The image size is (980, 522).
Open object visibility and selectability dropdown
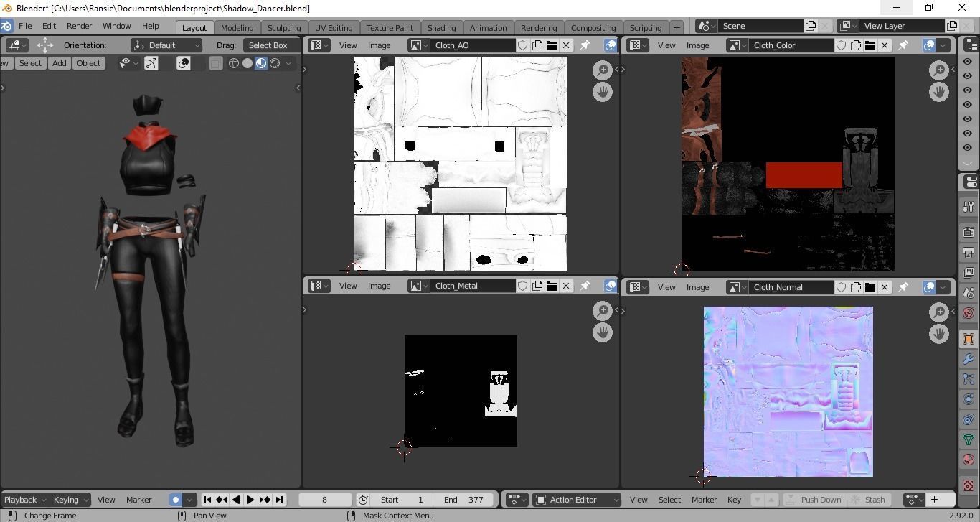(128, 63)
